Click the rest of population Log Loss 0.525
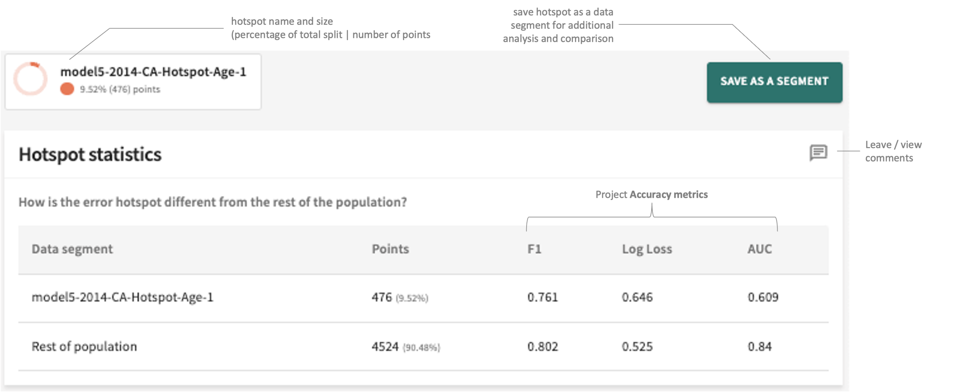 637,346
